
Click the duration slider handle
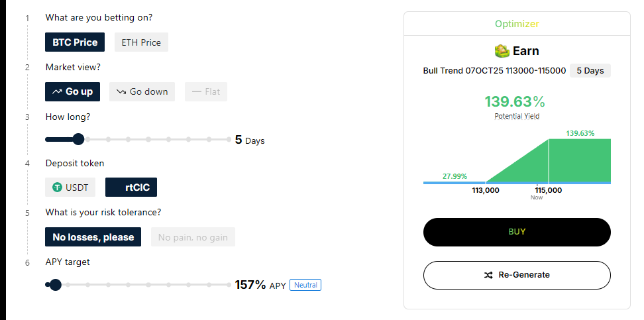pos(78,139)
